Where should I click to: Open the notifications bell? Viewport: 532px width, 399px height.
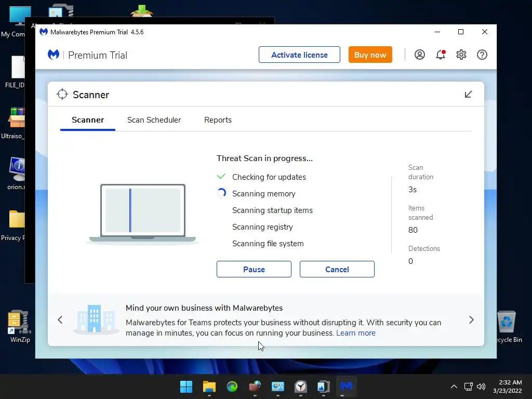coord(441,55)
